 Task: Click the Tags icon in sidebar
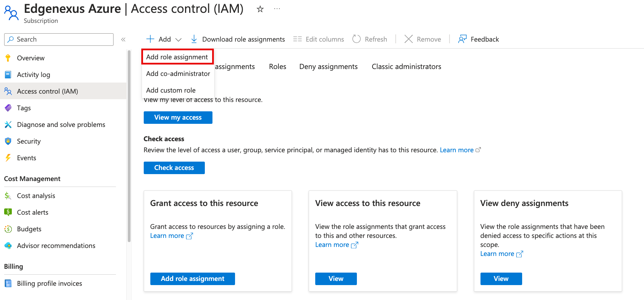[x=8, y=108]
